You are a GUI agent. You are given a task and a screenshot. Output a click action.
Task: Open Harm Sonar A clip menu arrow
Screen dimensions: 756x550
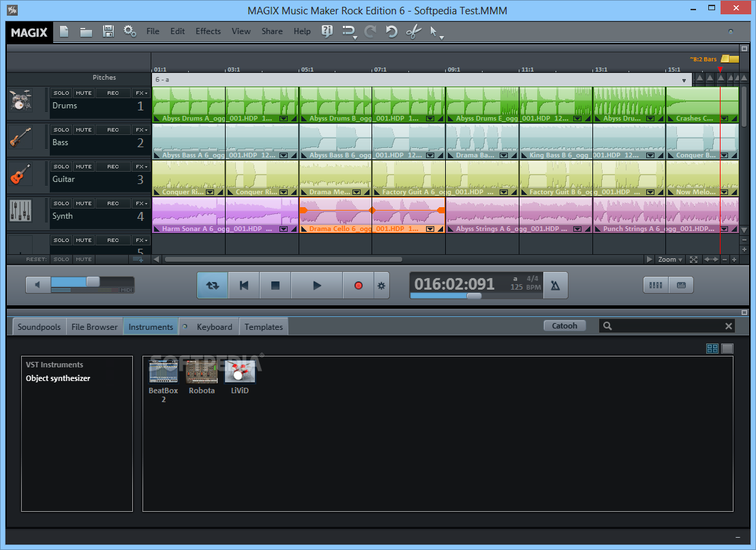click(x=284, y=229)
